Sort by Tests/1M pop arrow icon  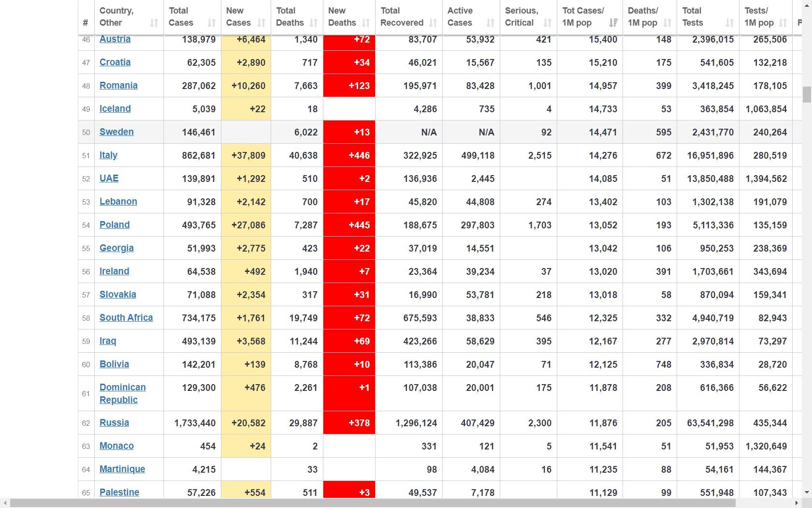click(x=783, y=23)
